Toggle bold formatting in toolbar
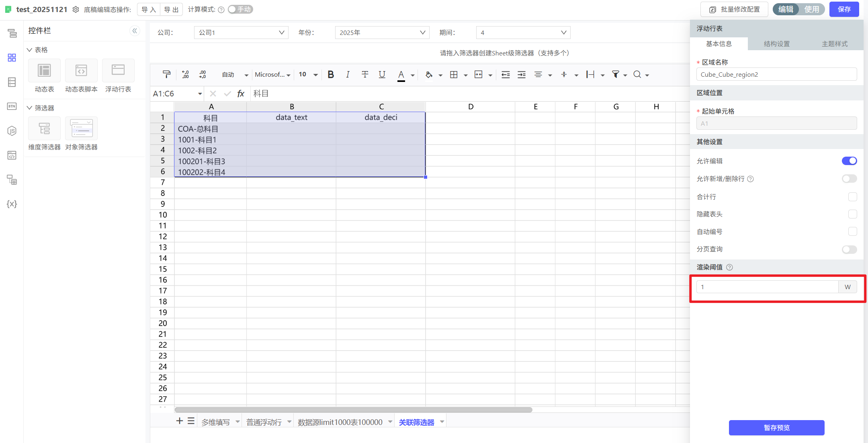868x443 pixels. 331,74
